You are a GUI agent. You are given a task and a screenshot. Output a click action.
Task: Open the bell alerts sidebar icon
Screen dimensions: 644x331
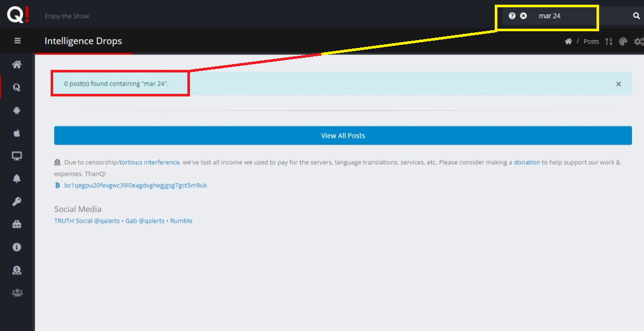tap(17, 179)
